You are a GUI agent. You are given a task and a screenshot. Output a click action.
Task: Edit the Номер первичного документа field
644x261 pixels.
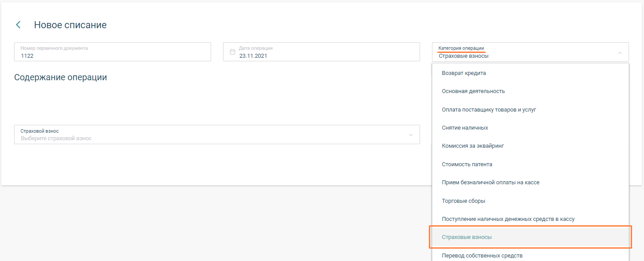(x=112, y=52)
